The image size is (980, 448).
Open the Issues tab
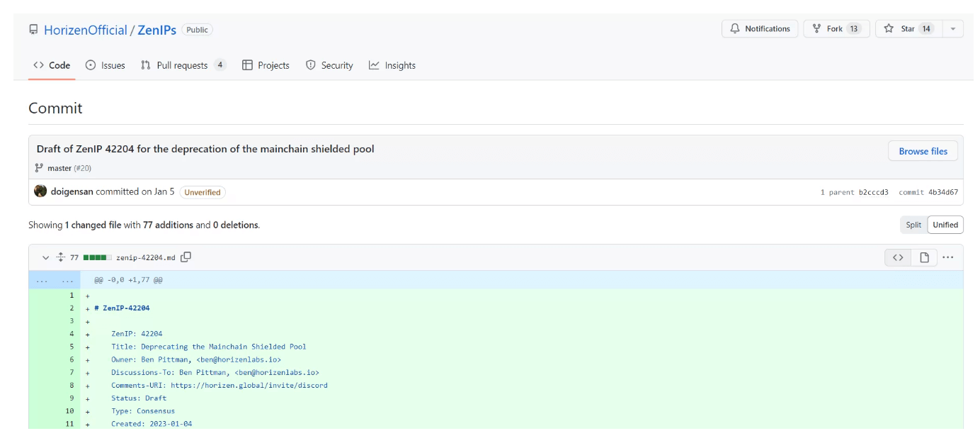(x=105, y=65)
